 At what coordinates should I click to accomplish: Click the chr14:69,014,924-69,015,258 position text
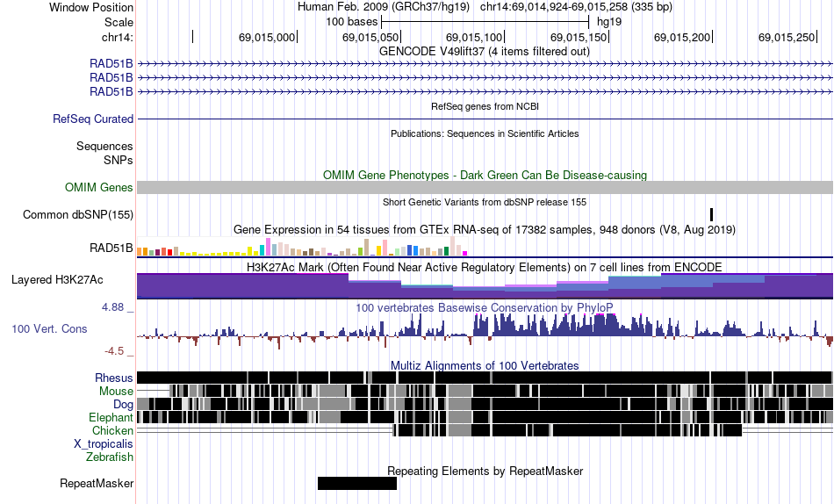tap(576, 7)
